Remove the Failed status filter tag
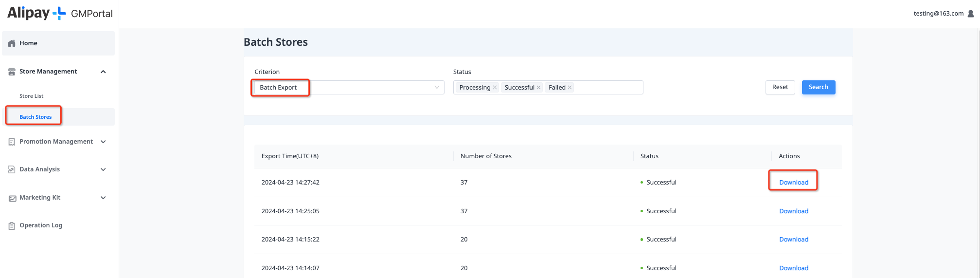 (570, 88)
